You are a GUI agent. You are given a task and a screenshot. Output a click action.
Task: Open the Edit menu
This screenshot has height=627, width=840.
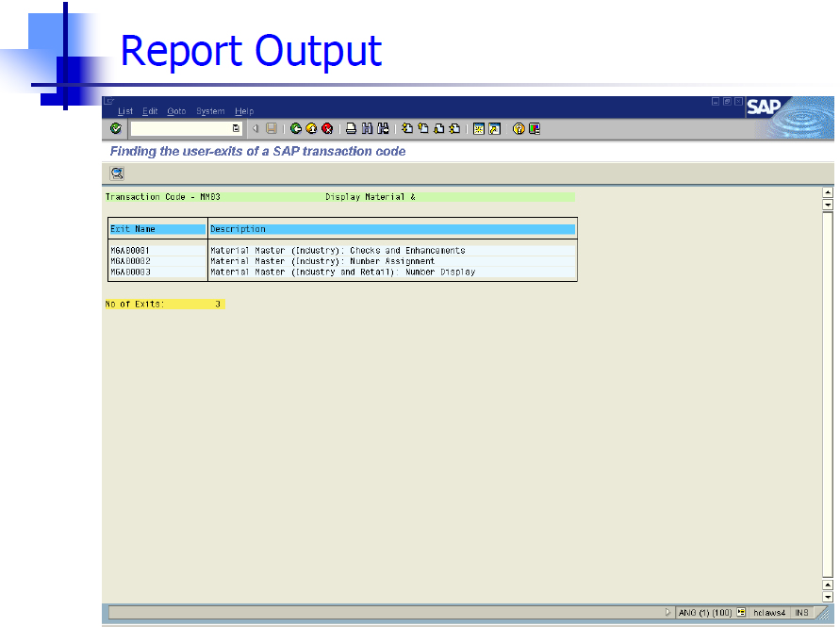(x=150, y=111)
